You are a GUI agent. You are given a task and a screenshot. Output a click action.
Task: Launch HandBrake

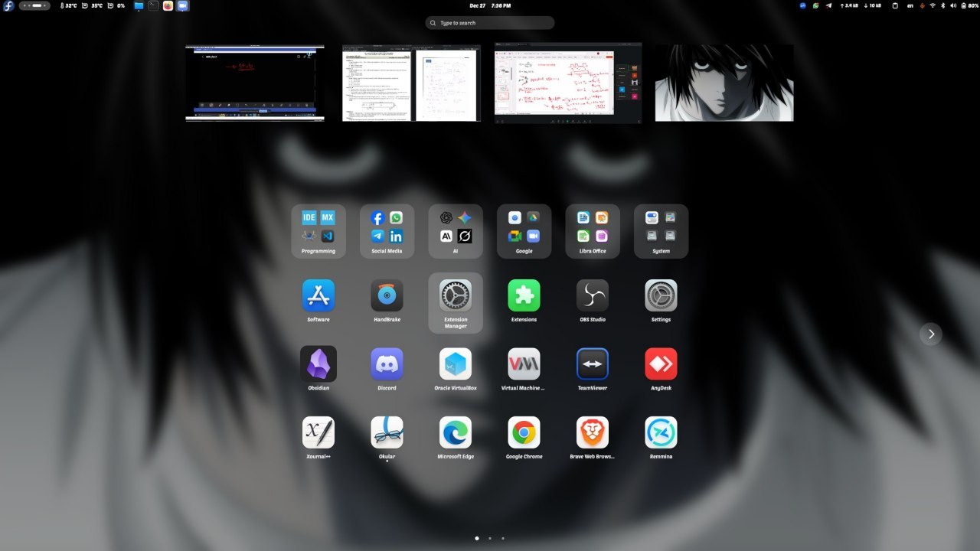click(387, 295)
